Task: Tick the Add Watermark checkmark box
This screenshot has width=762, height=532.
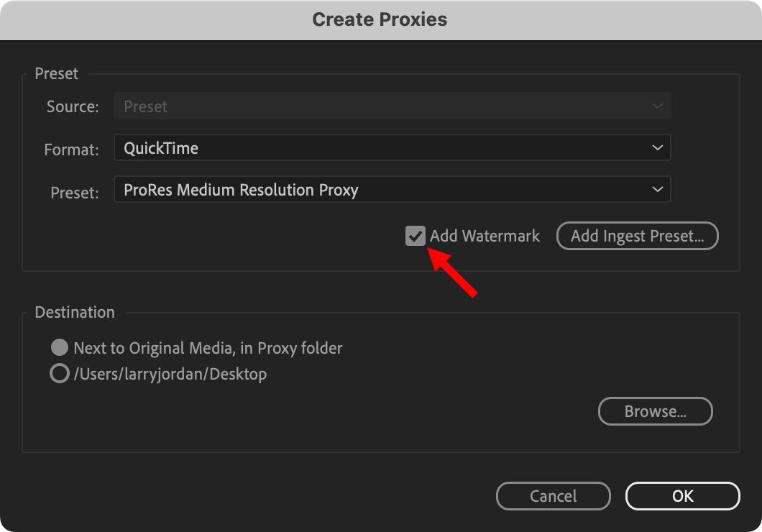Action: (415, 236)
